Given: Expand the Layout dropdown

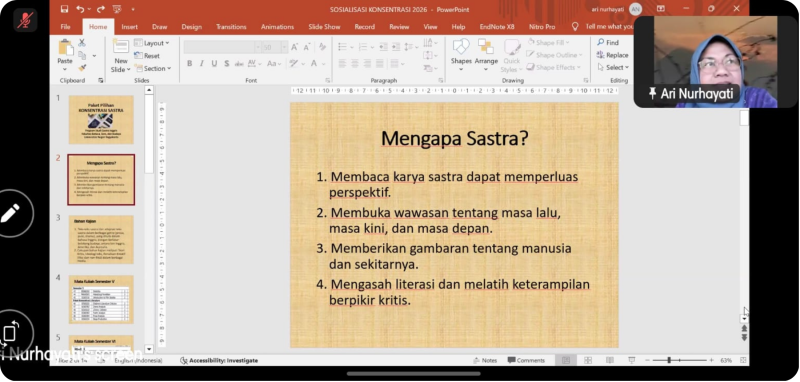Looking at the screenshot, I should [152, 43].
